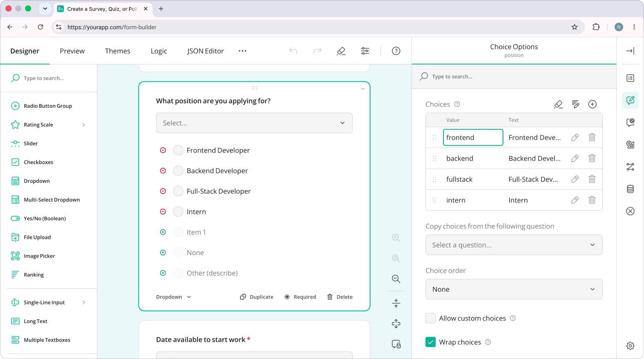Select the Backend Developer radio circle
Screen dimensions: 644x359
(x=178, y=171)
